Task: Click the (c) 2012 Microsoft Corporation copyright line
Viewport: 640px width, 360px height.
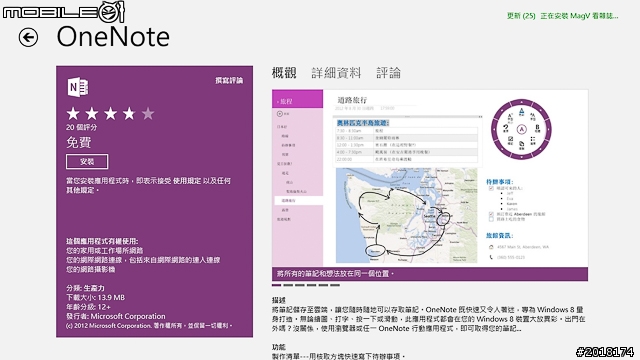Action: (149, 326)
